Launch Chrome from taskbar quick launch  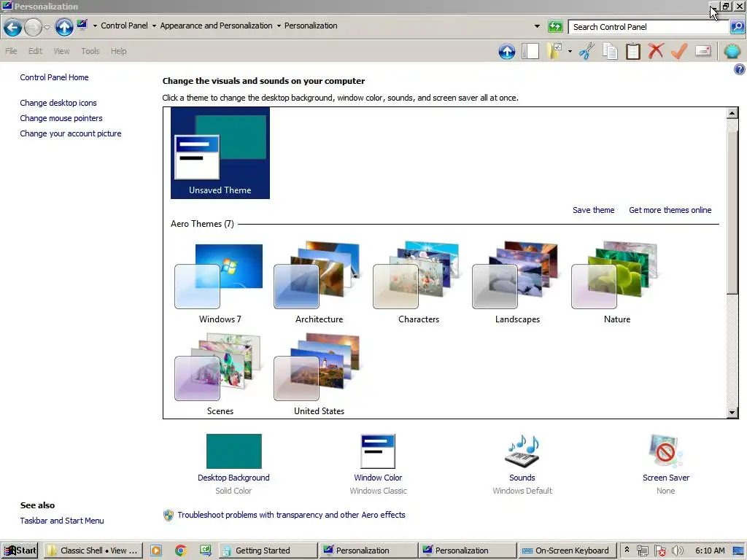(181, 551)
